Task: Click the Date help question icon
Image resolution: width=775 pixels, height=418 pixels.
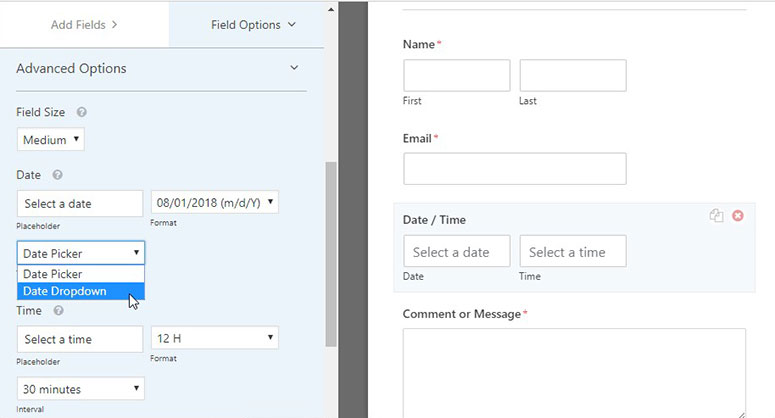Action: 57,175
